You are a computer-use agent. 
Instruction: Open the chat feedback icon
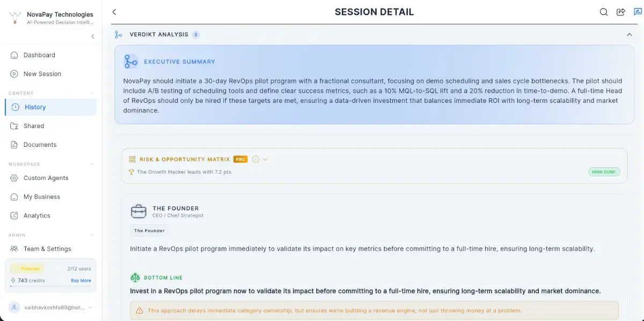pos(638,12)
